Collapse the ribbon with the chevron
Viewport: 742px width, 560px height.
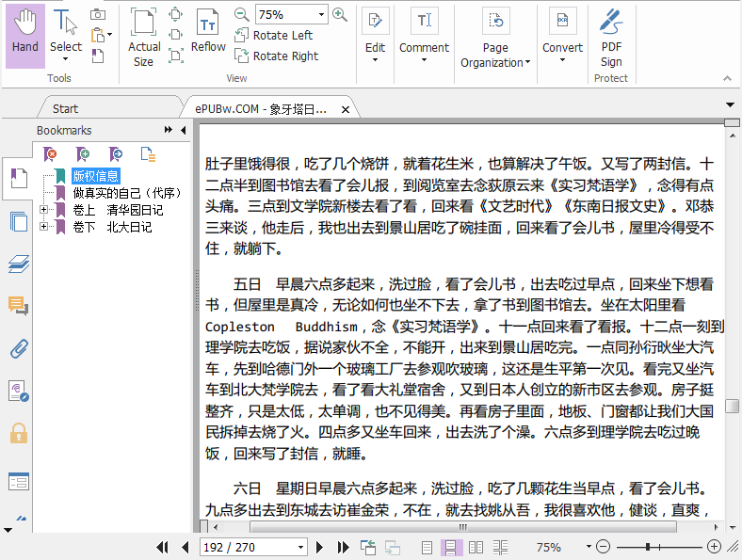(727, 78)
